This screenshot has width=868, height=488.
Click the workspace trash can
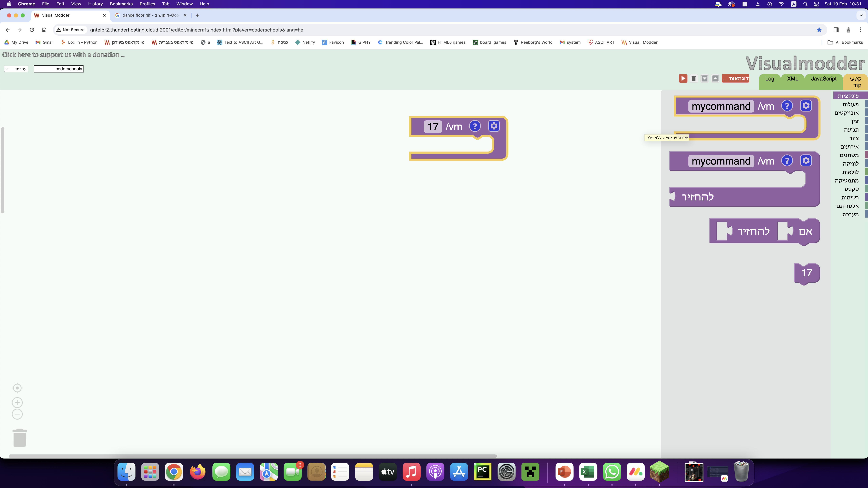tap(19, 438)
